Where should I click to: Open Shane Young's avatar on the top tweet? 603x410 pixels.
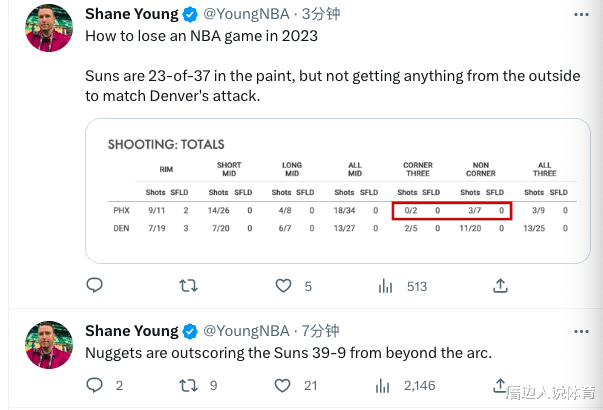pyautogui.click(x=47, y=28)
